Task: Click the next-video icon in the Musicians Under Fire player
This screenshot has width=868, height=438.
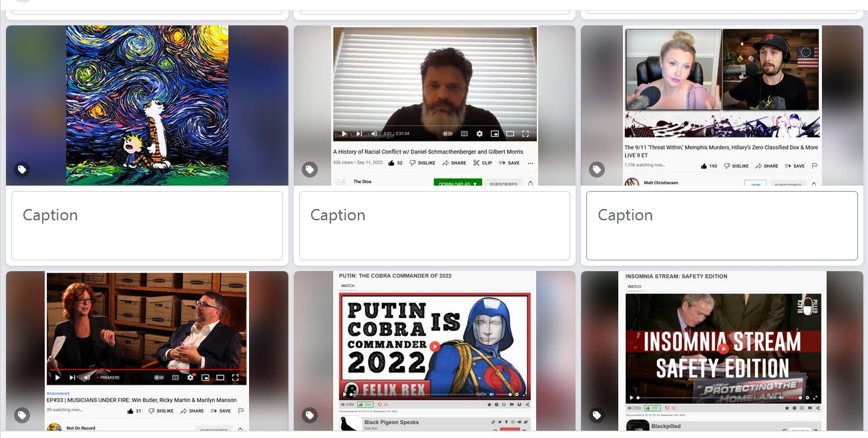Action: (x=72, y=377)
